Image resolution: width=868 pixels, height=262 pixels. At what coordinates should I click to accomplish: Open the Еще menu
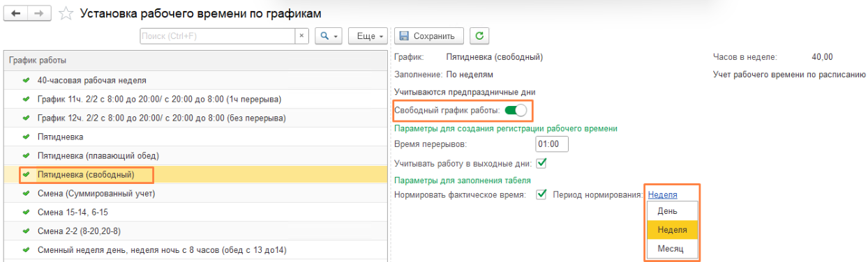[x=369, y=36]
